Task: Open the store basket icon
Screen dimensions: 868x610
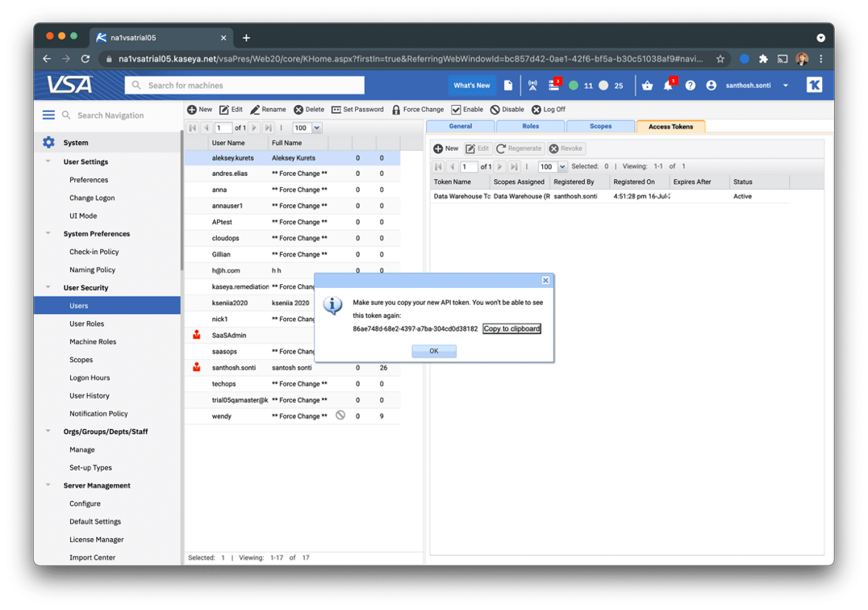Action: (647, 86)
